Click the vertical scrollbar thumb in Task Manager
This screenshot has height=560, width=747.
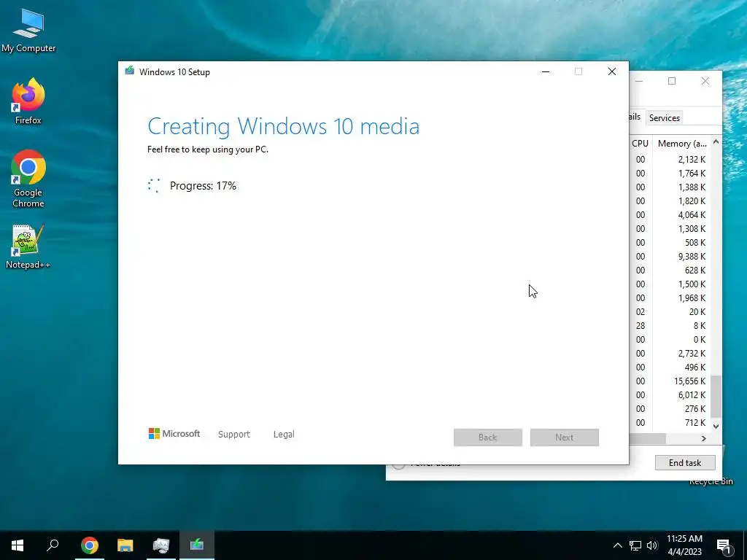(x=716, y=396)
